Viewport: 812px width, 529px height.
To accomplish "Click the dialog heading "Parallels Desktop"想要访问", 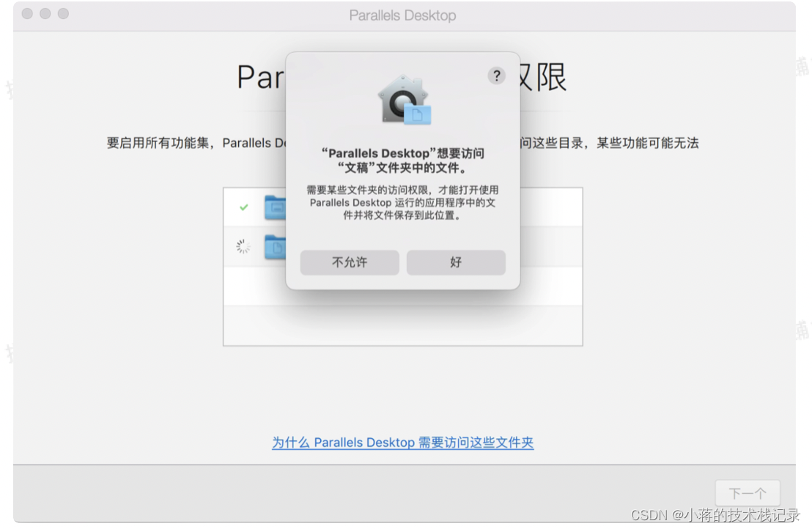I will (403, 154).
